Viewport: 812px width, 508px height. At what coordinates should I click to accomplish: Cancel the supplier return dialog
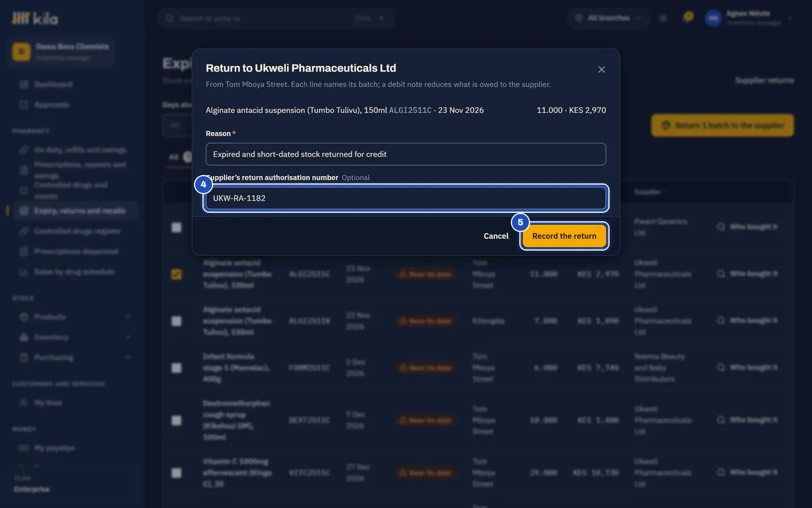point(496,236)
